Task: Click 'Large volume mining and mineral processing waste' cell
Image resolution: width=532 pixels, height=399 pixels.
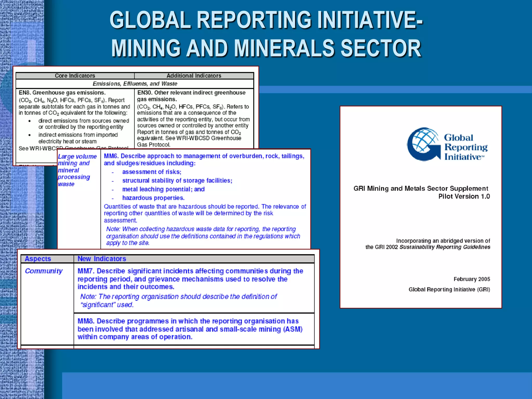Action: (x=77, y=170)
